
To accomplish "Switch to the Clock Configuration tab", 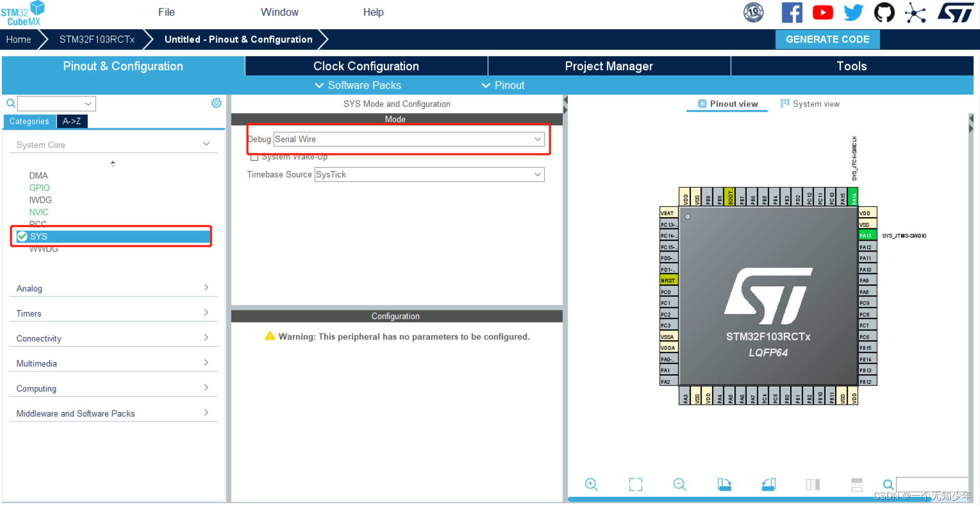I will tap(366, 66).
